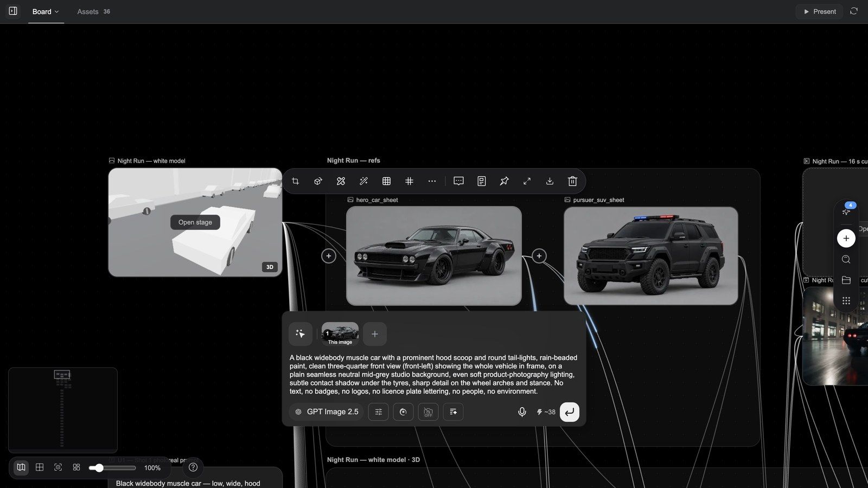
Task: Click the magic wand enhance icon
Action: (x=363, y=181)
